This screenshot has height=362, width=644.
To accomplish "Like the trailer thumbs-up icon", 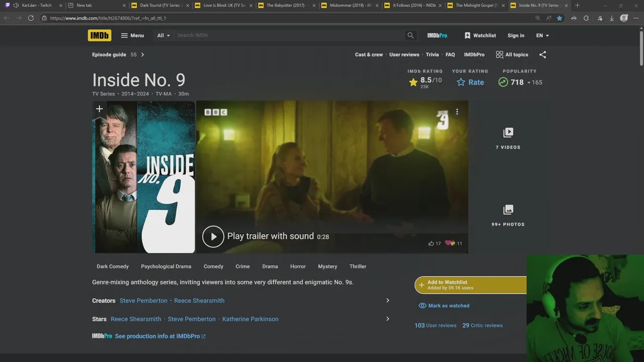I will point(431,243).
